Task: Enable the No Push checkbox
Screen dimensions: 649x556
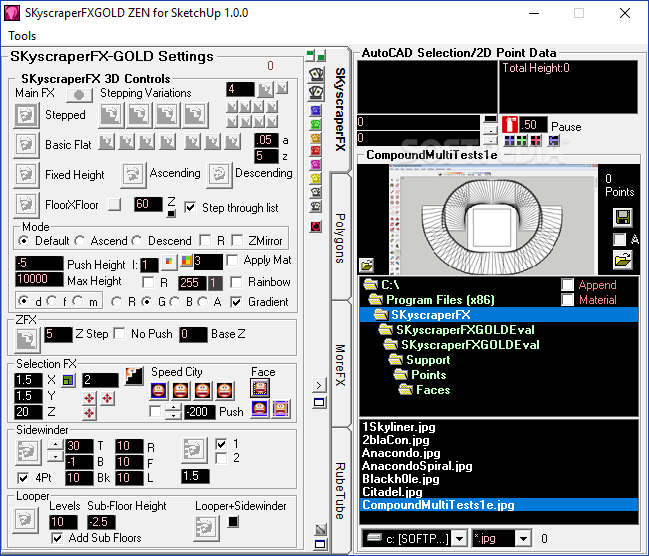Action: click(x=119, y=334)
